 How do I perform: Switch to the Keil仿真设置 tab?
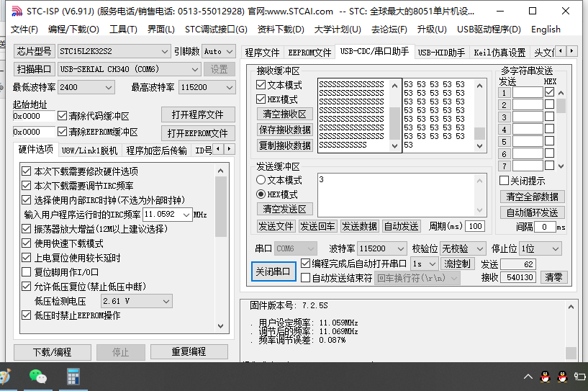pos(499,53)
